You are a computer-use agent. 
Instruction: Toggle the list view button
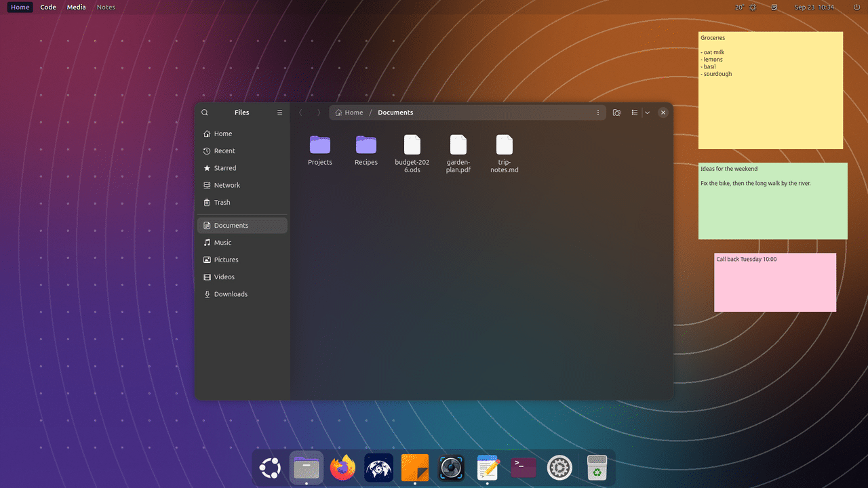pos(635,113)
